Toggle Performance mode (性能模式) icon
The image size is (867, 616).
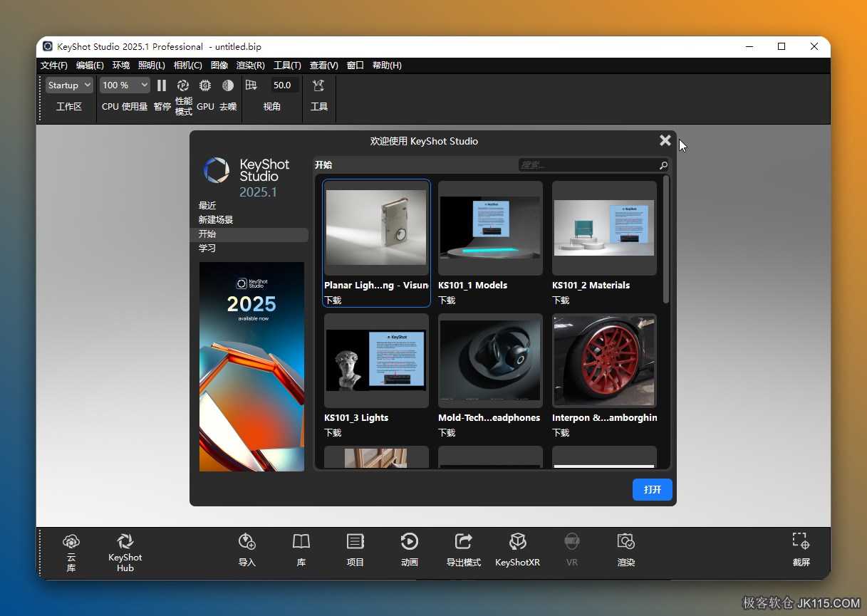[x=183, y=85]
